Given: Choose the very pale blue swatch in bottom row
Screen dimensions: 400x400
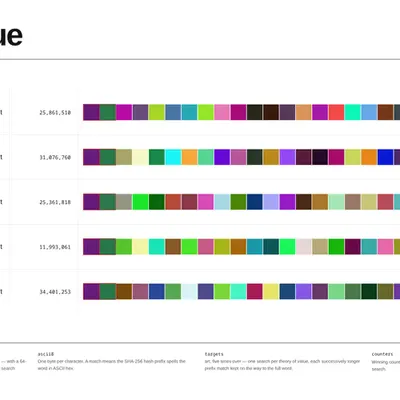Looking at the screenshot, I should (x=189, y=292).
